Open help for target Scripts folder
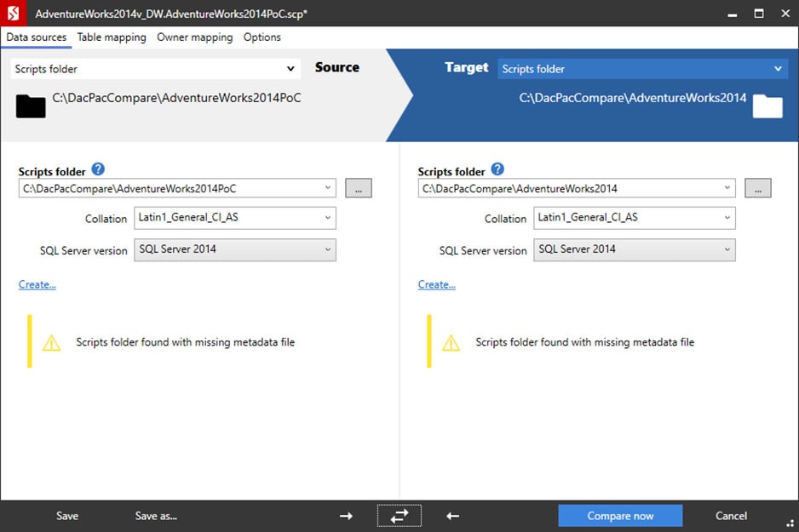The width and height of the screenshot is (799, 532). 497,169
